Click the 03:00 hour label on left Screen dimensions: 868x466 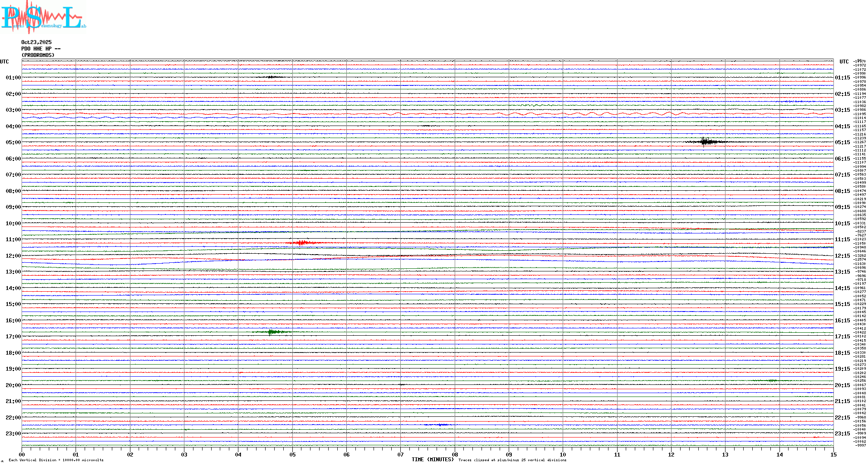pyautogui.click(x=13, y=110)
